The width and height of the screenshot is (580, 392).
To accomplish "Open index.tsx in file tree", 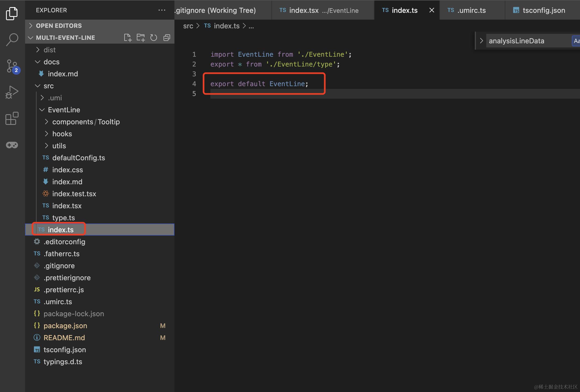I will point(100,206).
